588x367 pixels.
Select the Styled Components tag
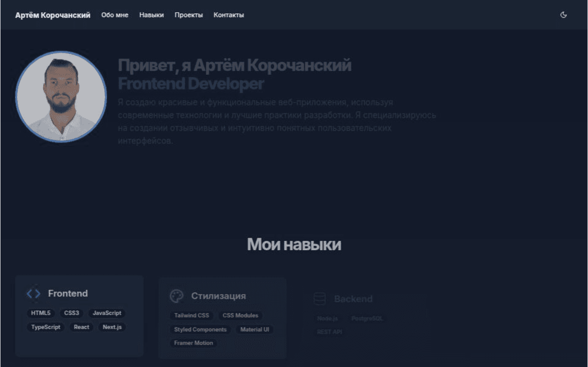200,330
